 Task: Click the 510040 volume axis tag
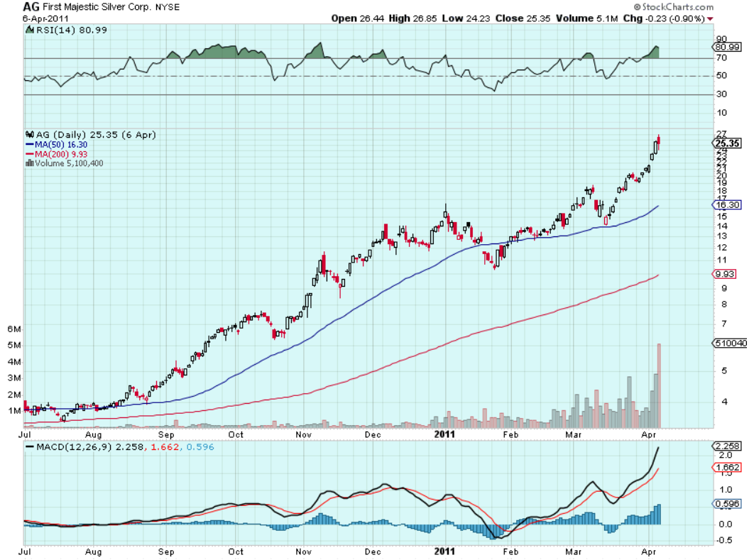click(x=730, y=344)
